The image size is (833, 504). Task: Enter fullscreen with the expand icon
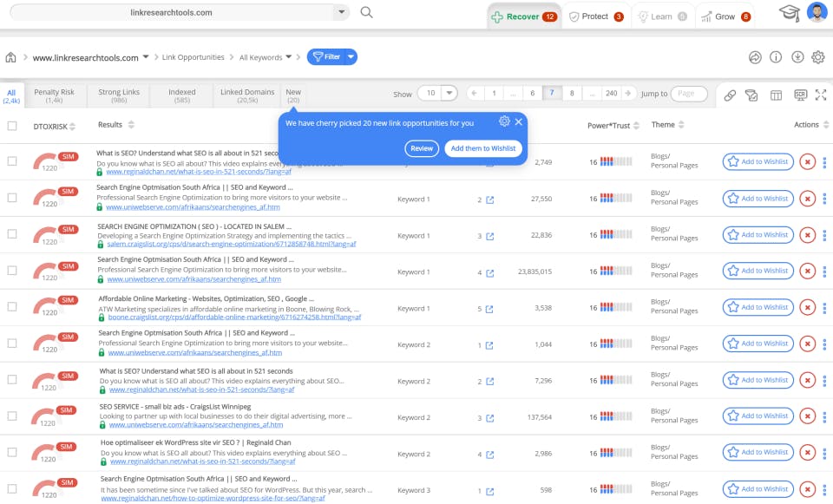click(x=821, y=95)
